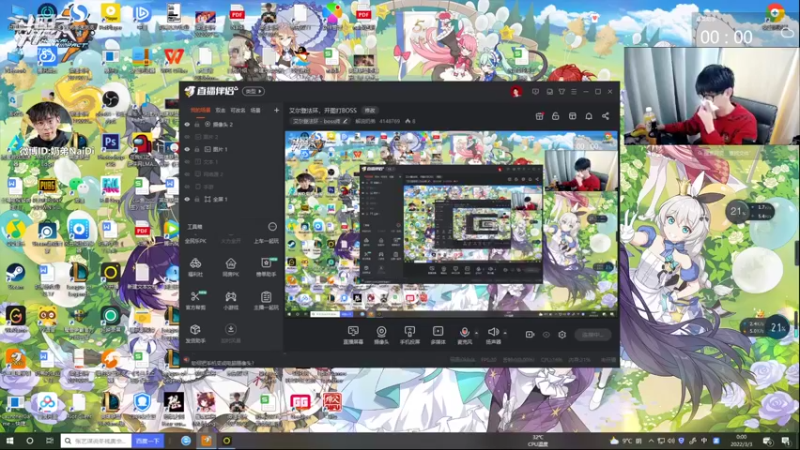Hide the 图片 1 source with its eye

187,149
